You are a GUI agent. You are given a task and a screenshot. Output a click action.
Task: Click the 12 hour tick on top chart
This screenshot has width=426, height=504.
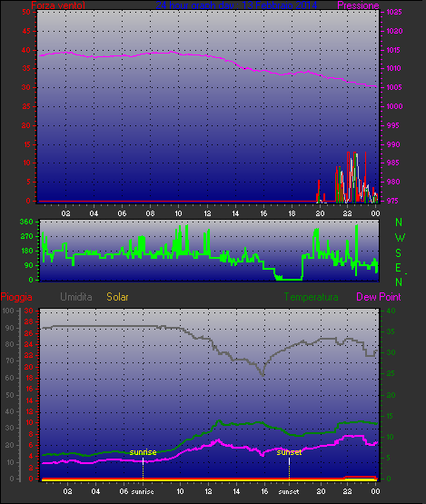coord(207,213)
